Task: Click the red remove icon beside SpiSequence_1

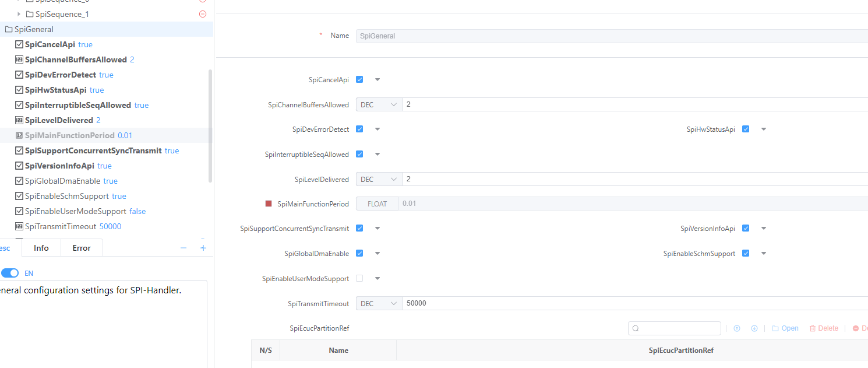Action: pos(203,14)
